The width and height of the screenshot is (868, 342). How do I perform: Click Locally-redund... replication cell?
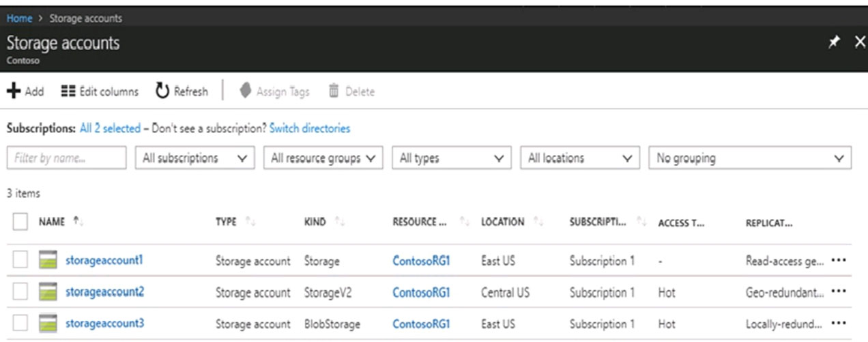(785, 324)
